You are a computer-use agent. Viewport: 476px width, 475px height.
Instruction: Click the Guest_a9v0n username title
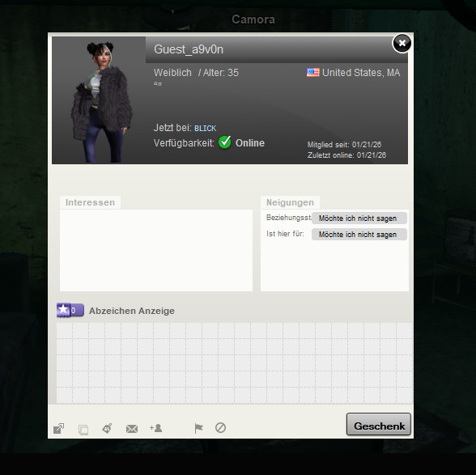tap(189, 49)
